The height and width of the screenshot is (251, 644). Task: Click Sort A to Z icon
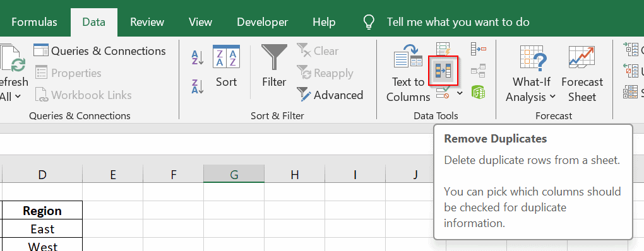[x=198, y=57]
